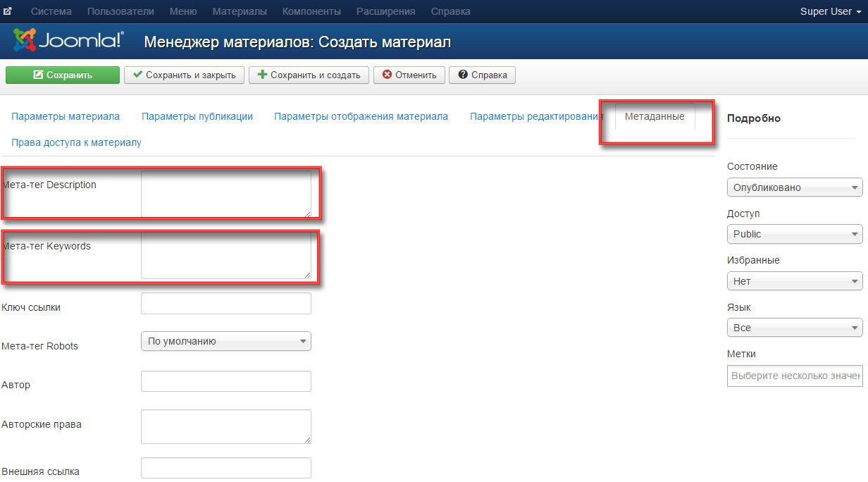Click the Joomla logo
This screenshot has height=482, width=868.
[68, 41]
